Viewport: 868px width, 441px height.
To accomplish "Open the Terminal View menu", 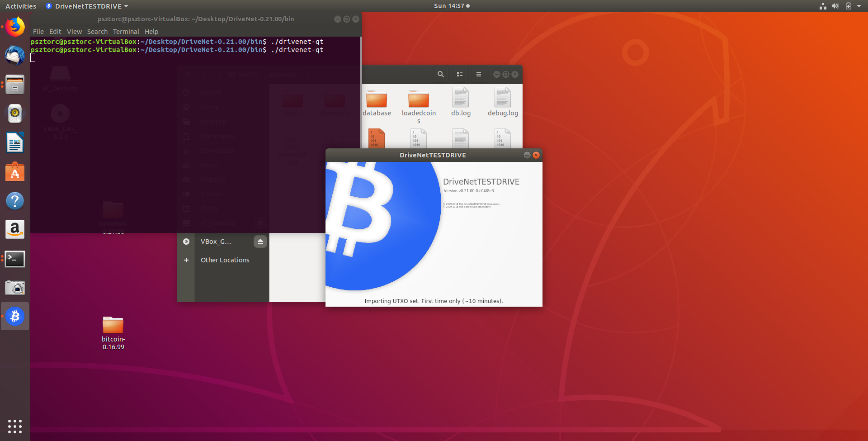I will [74, 32].
